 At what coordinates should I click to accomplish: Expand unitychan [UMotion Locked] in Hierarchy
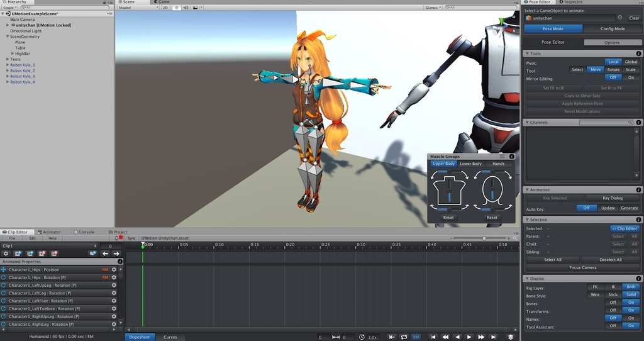tap(8, 25)
